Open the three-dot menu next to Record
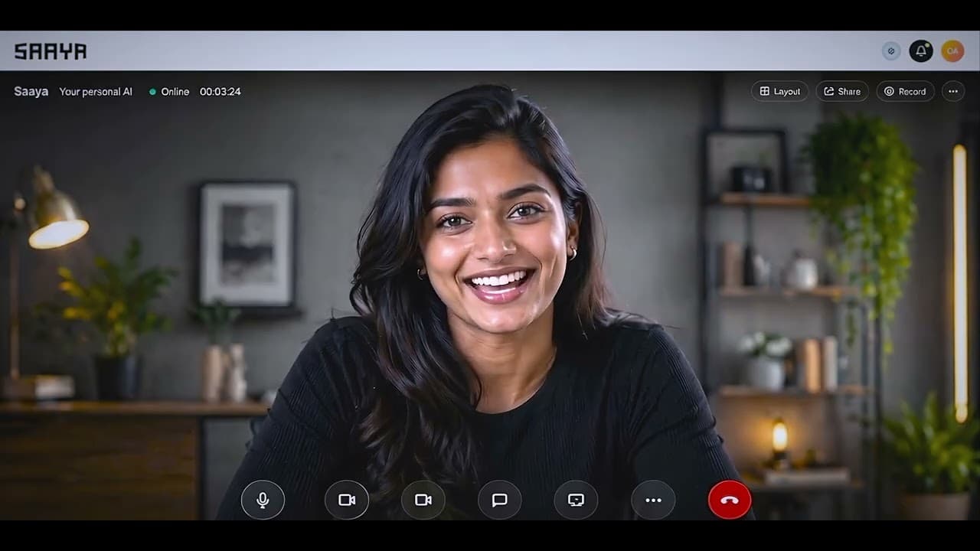 pyautogui.click(x=953, y=91)
